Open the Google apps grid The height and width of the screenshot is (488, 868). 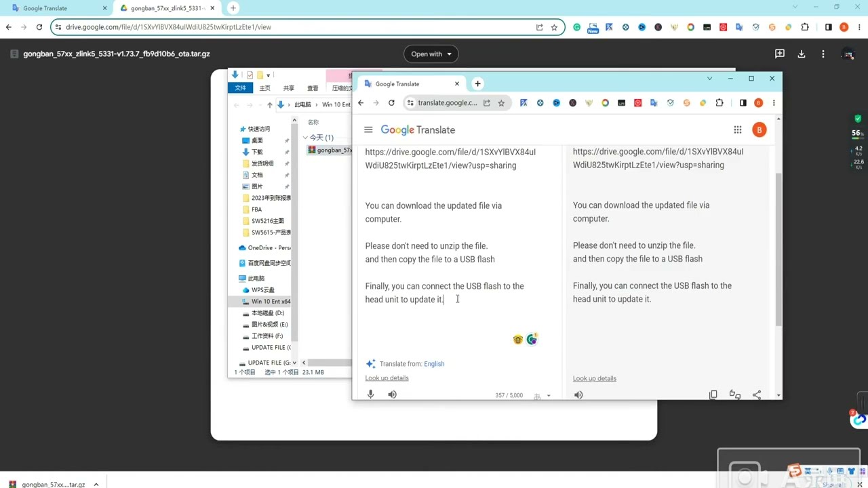[738, 129]
